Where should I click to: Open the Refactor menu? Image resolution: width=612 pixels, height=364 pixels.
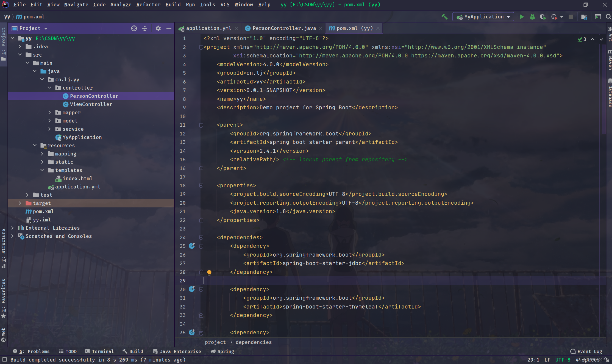pyautogui.click(x=148, y=5)
